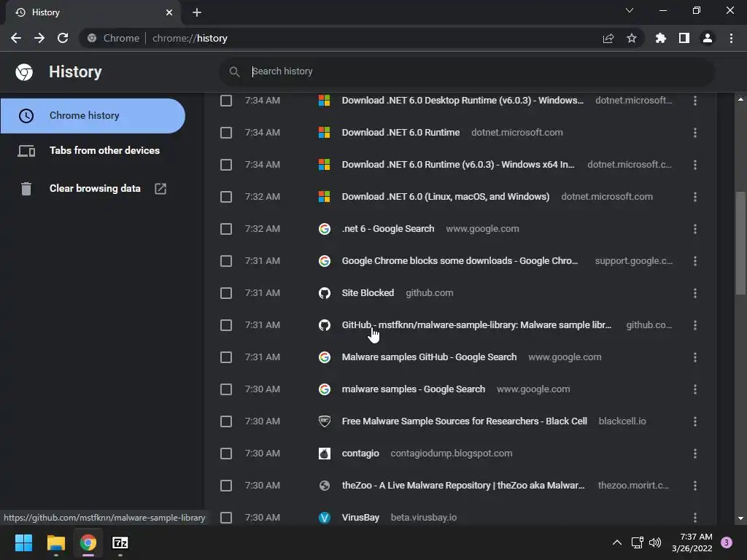Click the history list scrollbar thumb

740,243
